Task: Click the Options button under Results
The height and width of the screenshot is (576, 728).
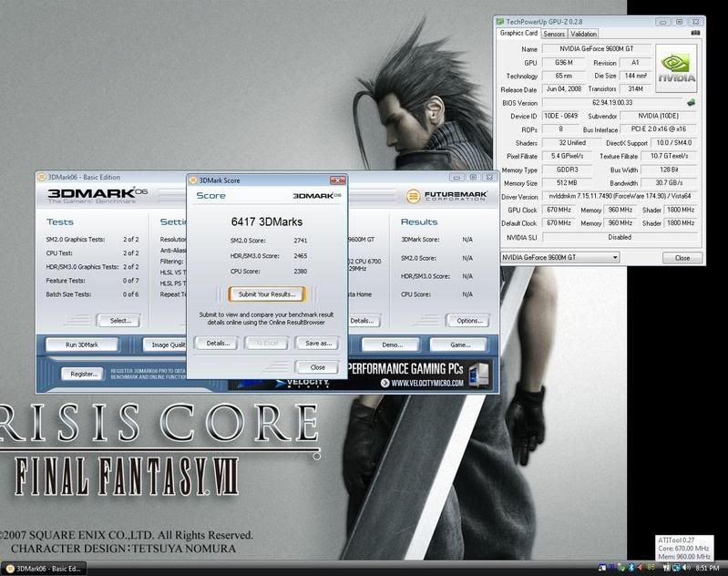Action: (x=468, y=321)
